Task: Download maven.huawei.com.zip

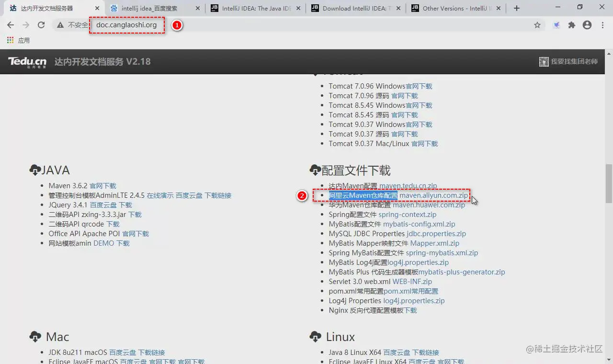Action: pyautogui.click(x=429, y=205)
